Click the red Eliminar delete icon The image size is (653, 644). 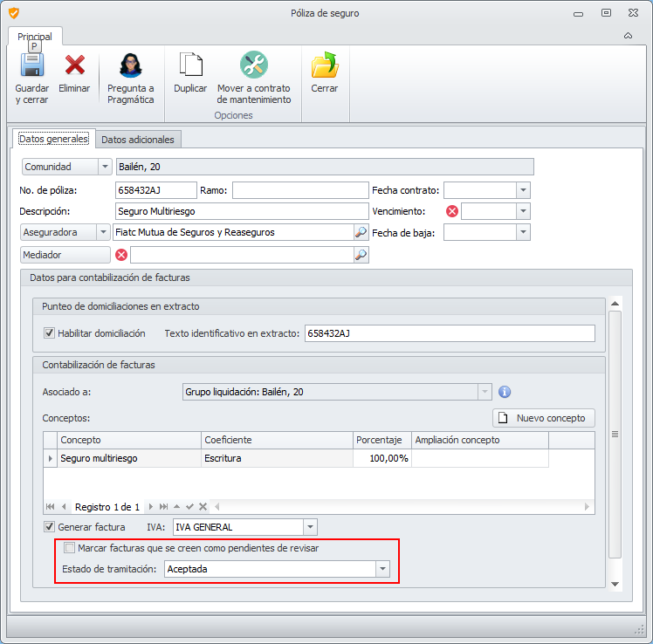click(x=74, y=65)
